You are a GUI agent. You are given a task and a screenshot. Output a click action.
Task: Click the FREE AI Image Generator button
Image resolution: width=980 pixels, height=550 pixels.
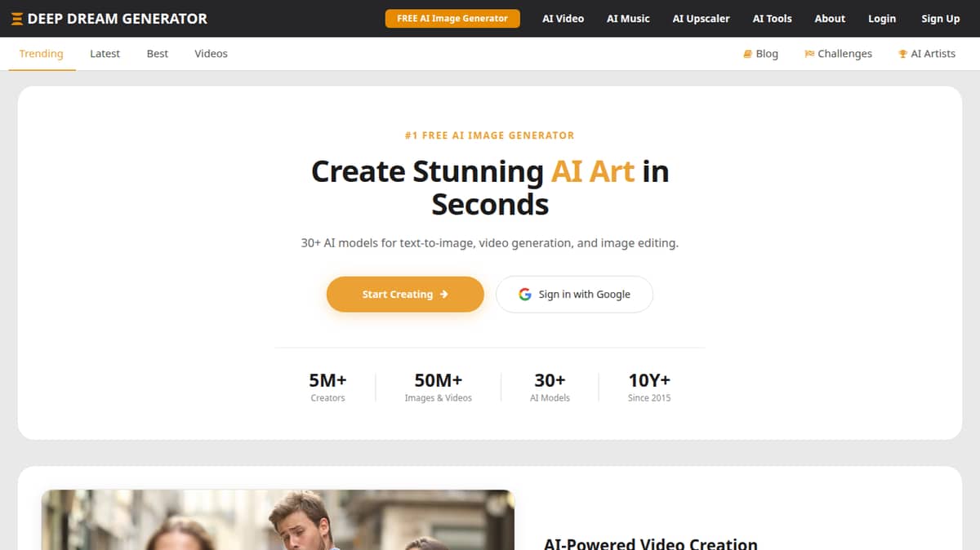(452, 18)
